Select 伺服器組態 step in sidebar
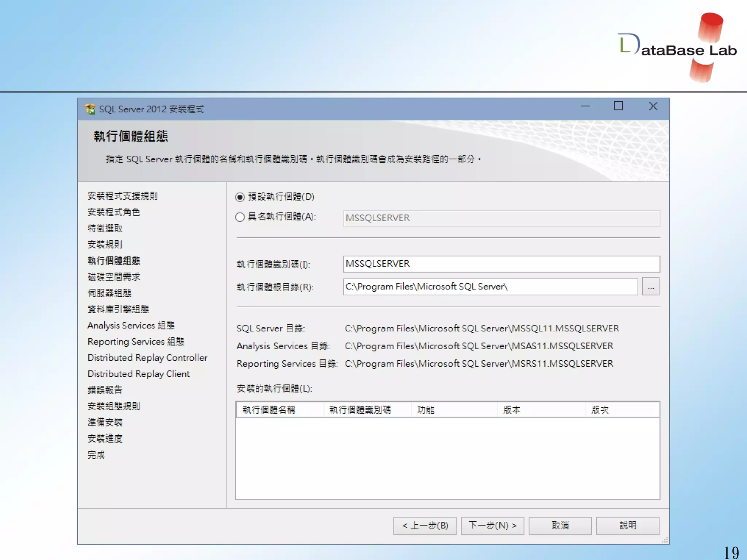Screen dimensions: 747x560 tap(109, 293)
